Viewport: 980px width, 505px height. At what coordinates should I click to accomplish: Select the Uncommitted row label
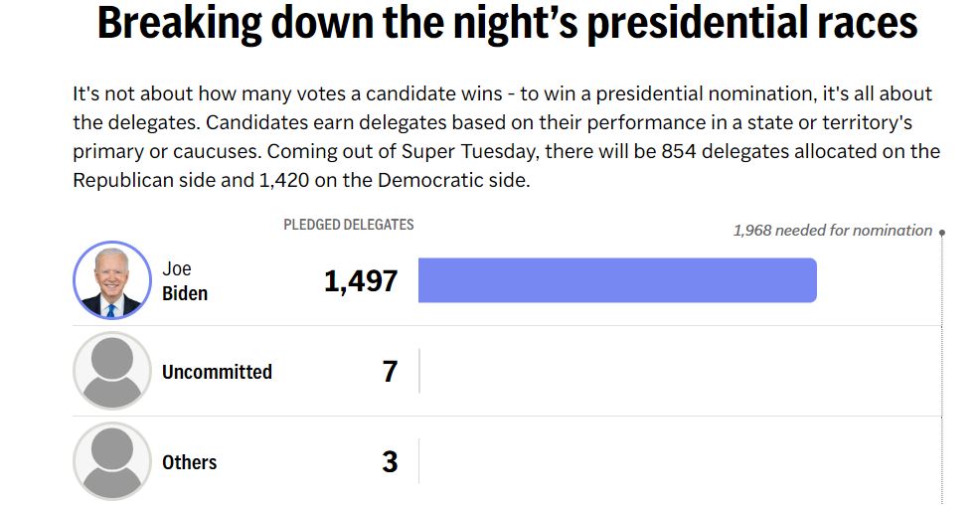[x=217, y=372]
